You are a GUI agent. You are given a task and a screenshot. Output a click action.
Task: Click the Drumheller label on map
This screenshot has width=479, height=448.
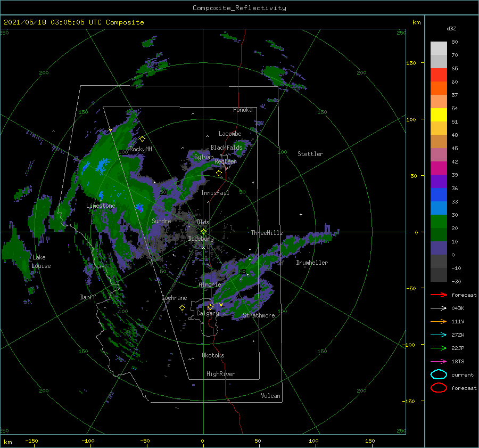(312, 263)
